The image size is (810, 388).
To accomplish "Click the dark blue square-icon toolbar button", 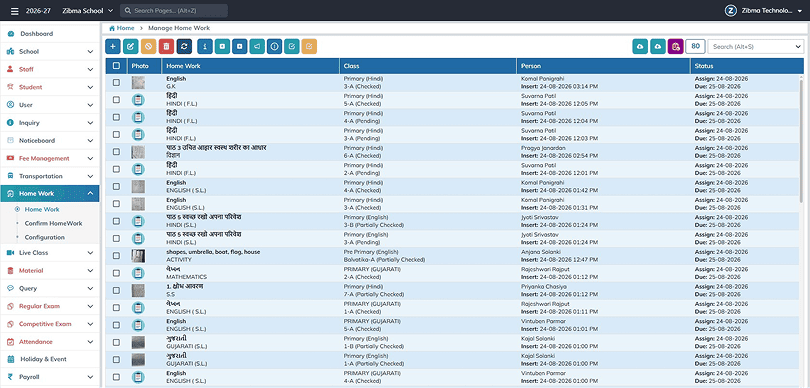I will coord(240,46).
